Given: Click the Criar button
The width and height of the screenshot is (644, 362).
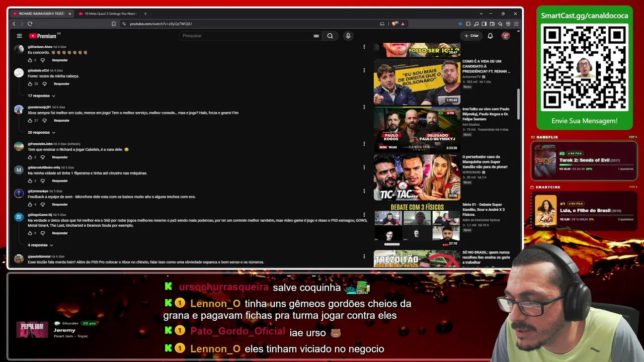Looking at the screenshot, I should click(471, 36).
